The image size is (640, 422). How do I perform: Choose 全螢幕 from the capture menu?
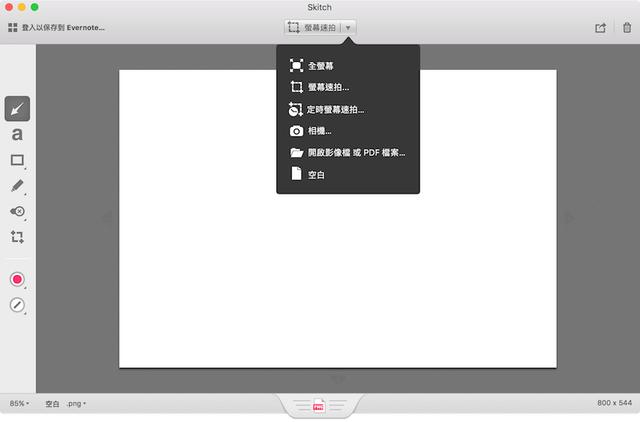click(348, 66)
